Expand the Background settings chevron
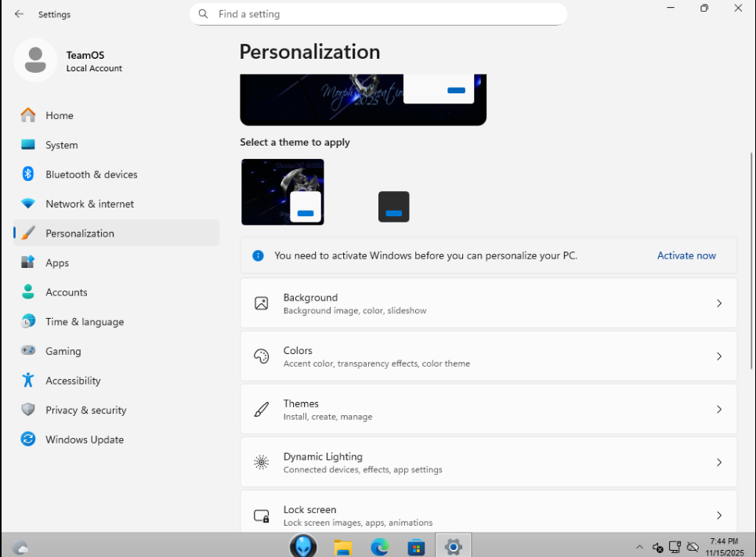Viewport: 756px width, 557px height. (718, 303)
